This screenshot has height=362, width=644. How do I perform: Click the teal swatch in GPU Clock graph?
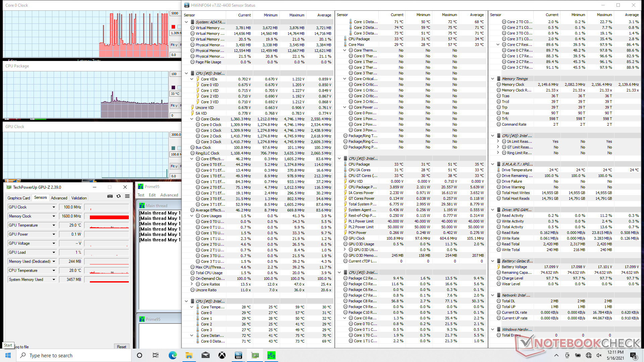point(173,148)
